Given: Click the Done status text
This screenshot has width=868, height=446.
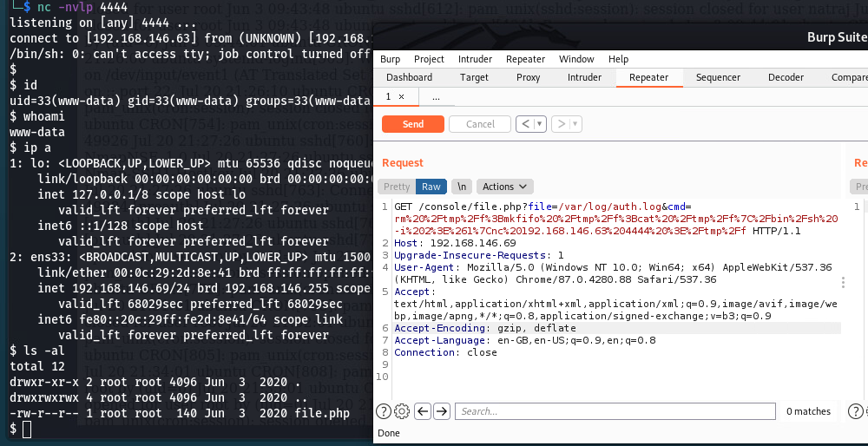Looking at the screenshot, I should pos(389,433).
